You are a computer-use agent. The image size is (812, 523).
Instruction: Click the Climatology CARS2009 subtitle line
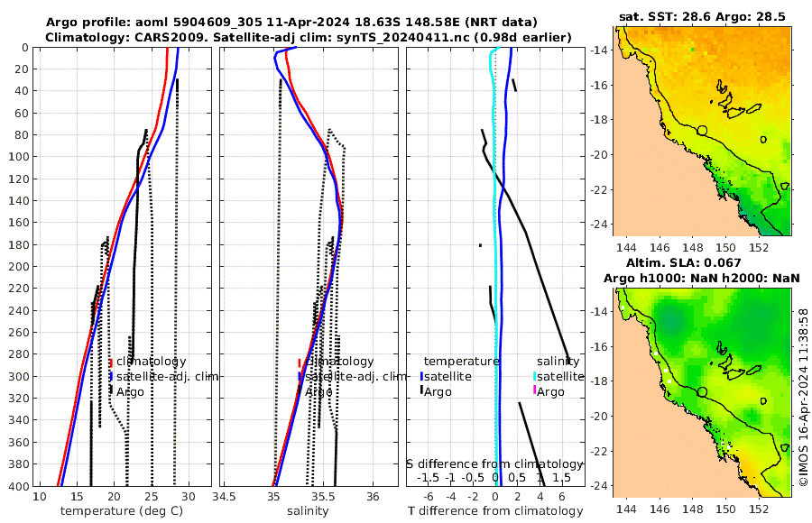pos(309,37)
